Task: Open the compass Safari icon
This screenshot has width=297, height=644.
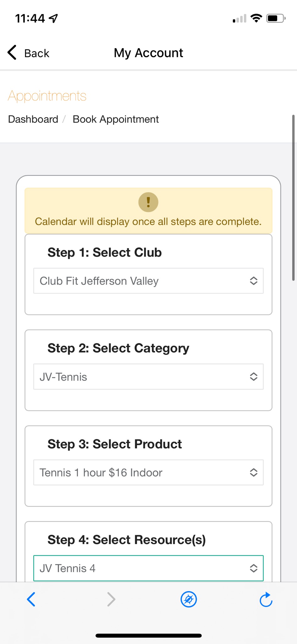Action: [189, 599]
